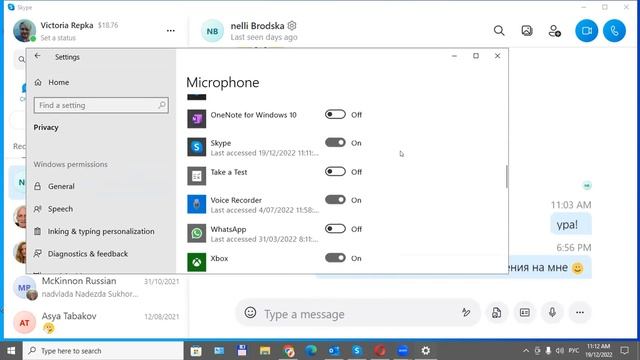This screenshot has width=640, height=360.
Task: Switch to Settings gear on the taskbar
Action: pos(426,351)
